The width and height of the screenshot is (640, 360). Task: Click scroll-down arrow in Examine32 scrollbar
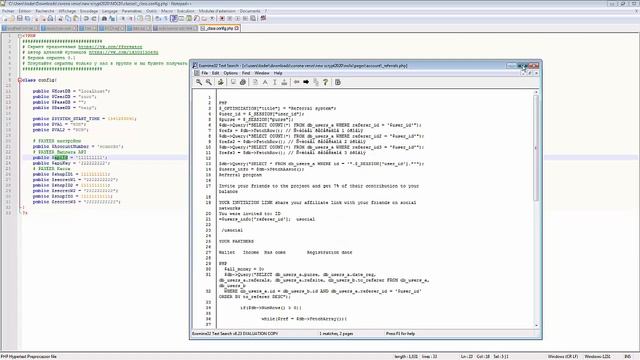click(x=536, y=325)
